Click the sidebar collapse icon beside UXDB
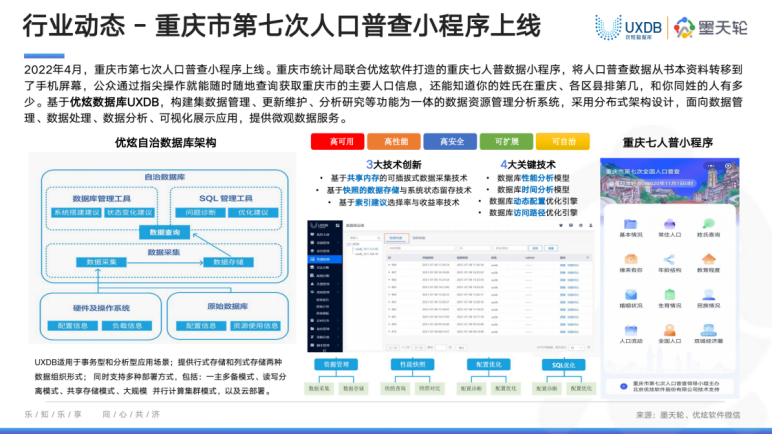The image size is (772, 434). point(337,225)
